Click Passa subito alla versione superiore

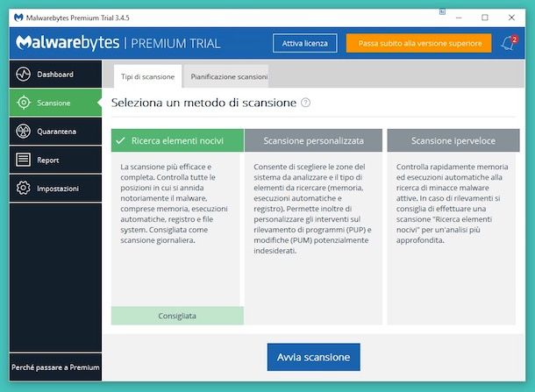pos(419,43)
